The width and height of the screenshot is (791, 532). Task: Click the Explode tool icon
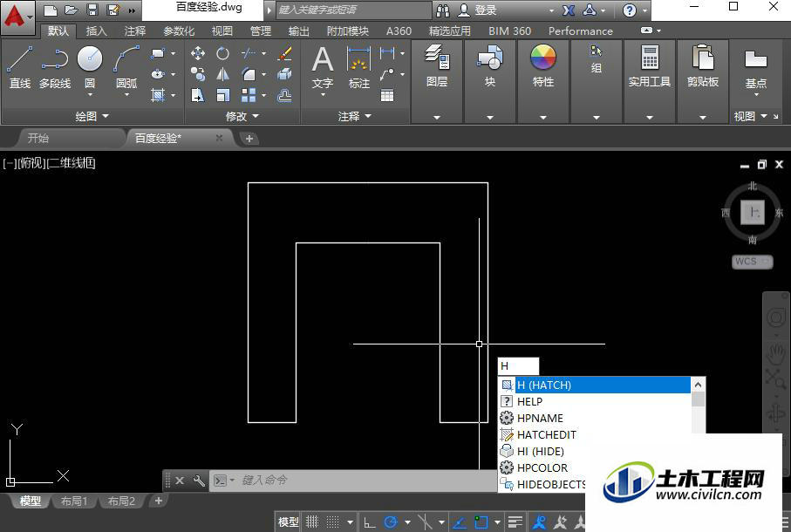284,74
